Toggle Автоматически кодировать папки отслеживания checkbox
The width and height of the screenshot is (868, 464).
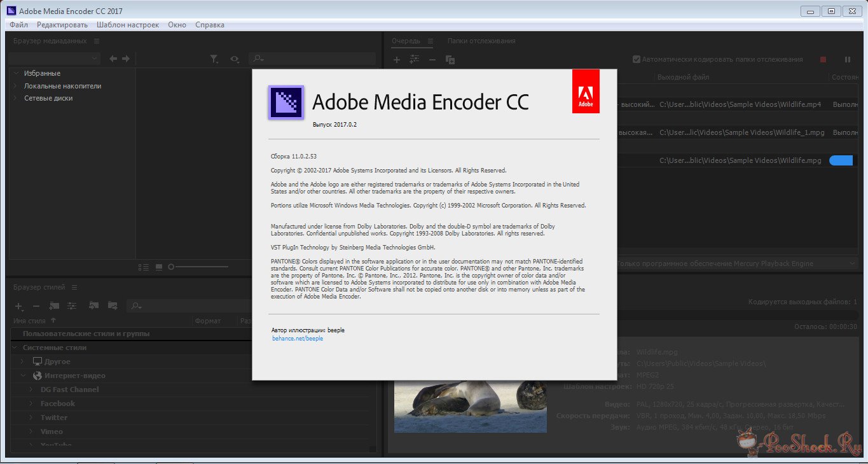[x=637, y=59]
